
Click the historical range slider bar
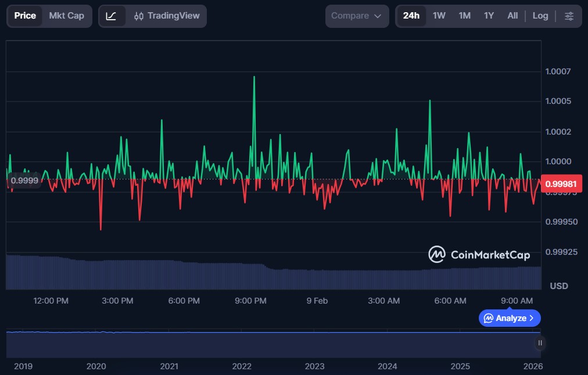pyautogui.click(x=273, y=345)
